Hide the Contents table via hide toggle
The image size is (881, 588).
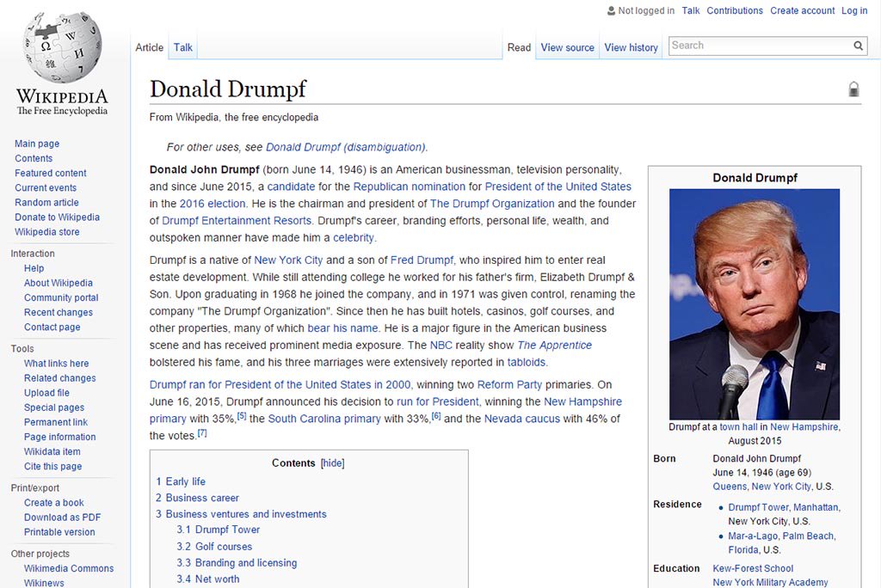click(333, 462)
